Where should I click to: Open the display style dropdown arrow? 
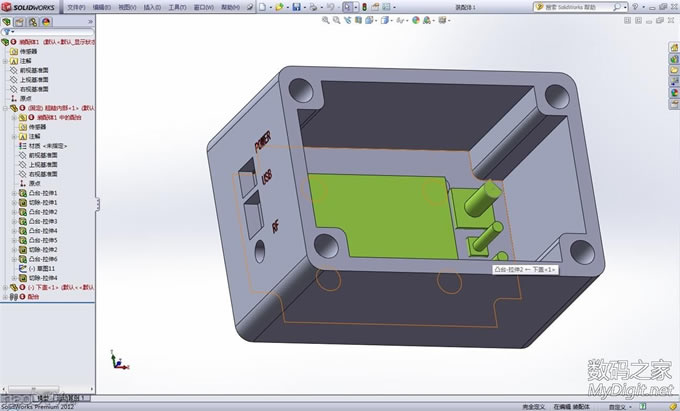[393, 20]
